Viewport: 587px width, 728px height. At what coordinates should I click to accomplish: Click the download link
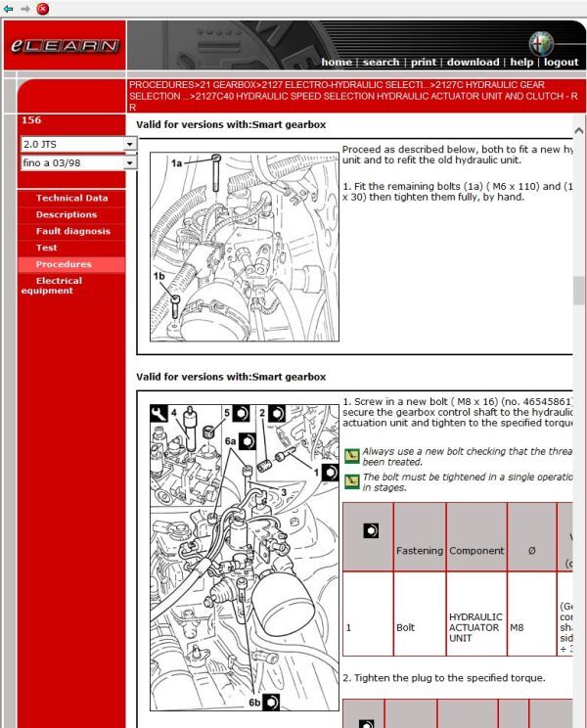pos(473,63)
